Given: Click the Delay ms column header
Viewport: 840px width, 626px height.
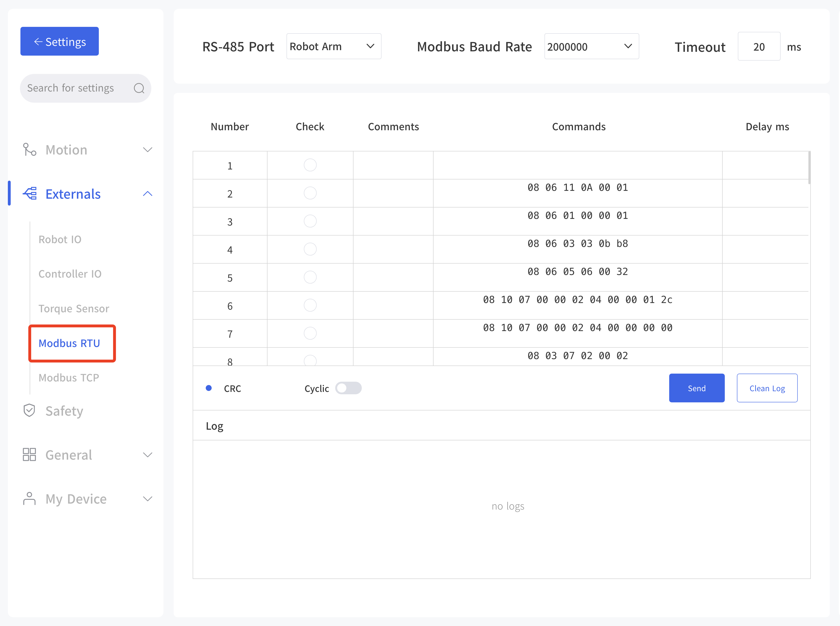Looking at the screenshot, I should [767, 127].
